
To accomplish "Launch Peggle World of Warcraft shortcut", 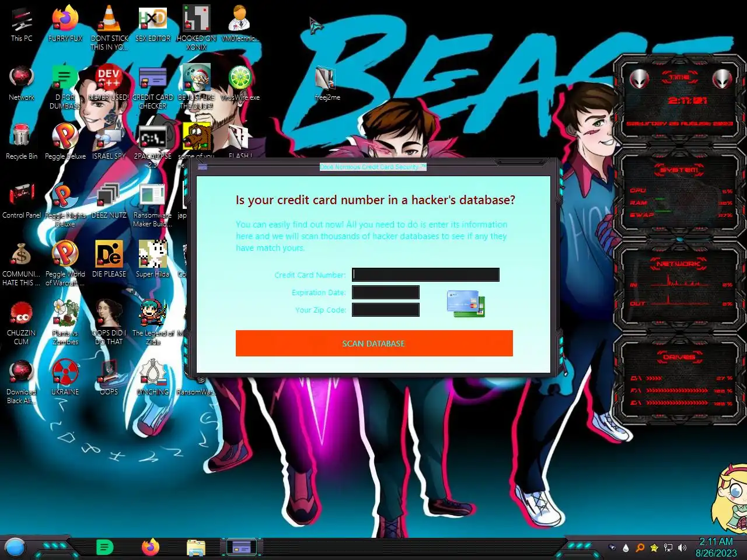I will click(x=65, y=264).
